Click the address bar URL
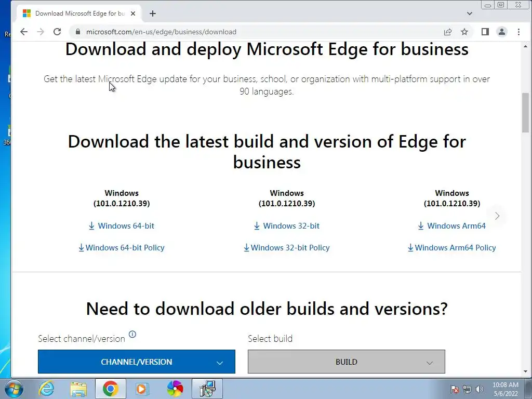This screenshot has height=399, width=532. [x=161, y=32]
